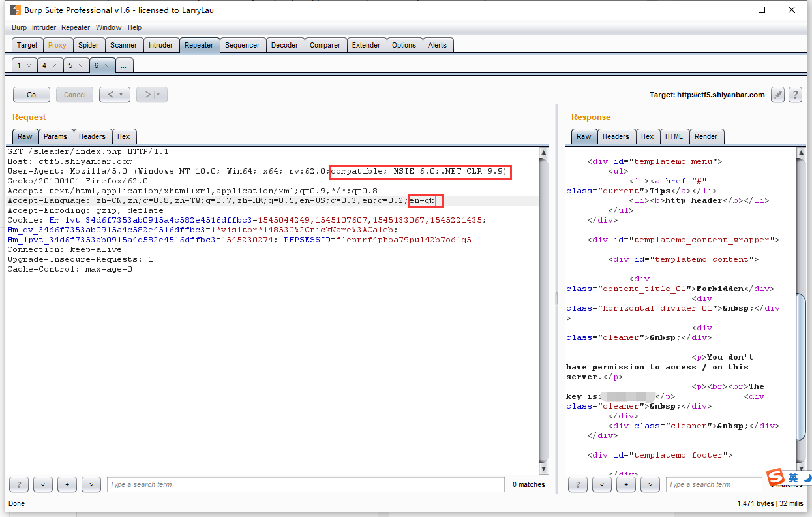Select the Hex tab in Request
Image resolution: width=812 pixels, height=517 pixels.
124,136
